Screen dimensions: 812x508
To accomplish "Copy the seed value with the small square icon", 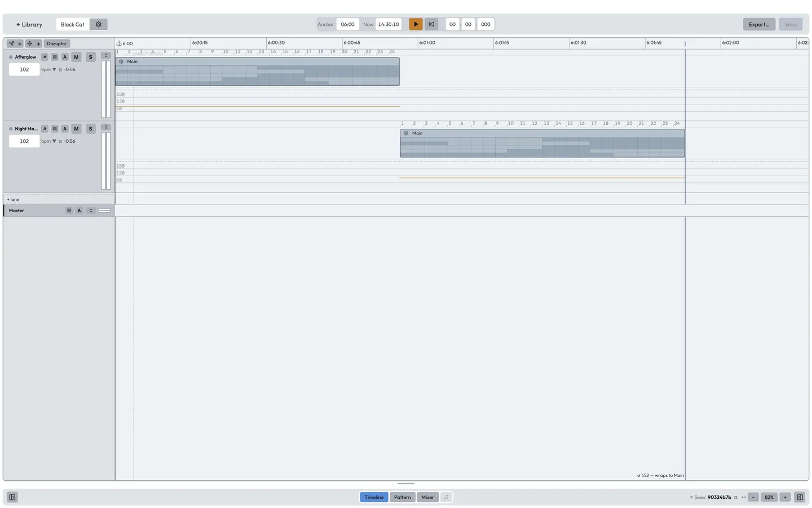I will [x=736, y=497].
